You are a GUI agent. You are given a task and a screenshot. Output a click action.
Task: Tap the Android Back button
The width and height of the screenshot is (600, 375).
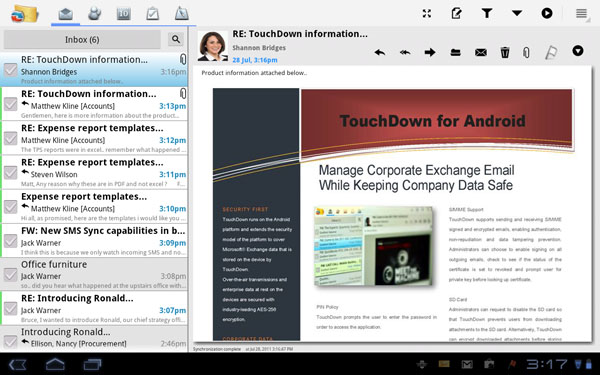[x=18, y=364]
